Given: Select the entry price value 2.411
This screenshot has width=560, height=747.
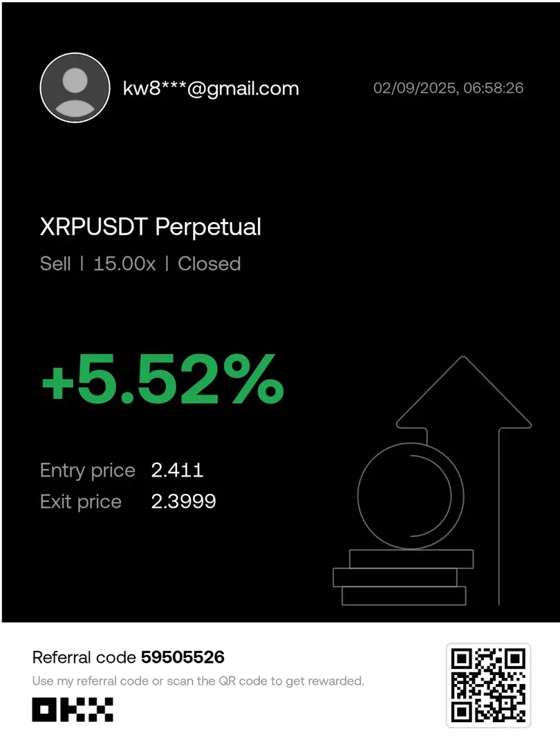Looking at the screenshot, I should click(x=177, y=470).
